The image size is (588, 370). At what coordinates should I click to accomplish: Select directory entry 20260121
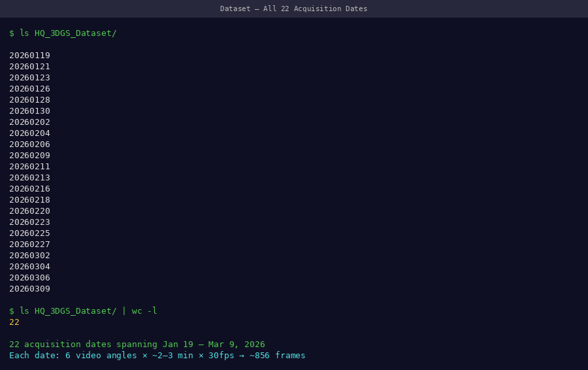coord(29,67)
